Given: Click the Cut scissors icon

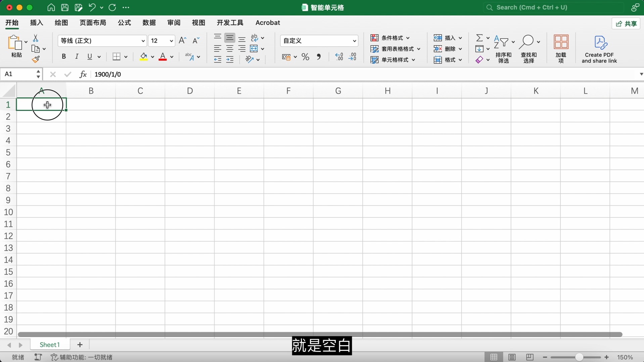Looking at the screenshot, I should click(35, 38).
